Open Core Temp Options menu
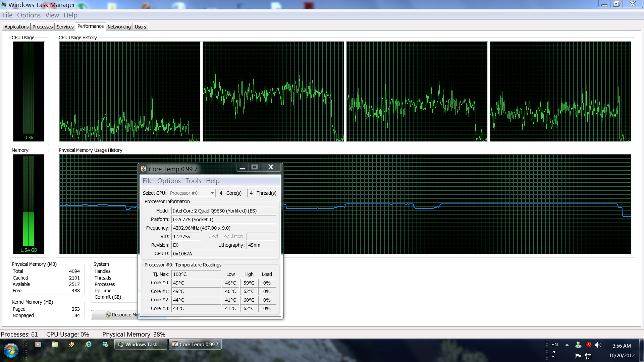Viewport: 644px width, 362px height. click(169, 181)
